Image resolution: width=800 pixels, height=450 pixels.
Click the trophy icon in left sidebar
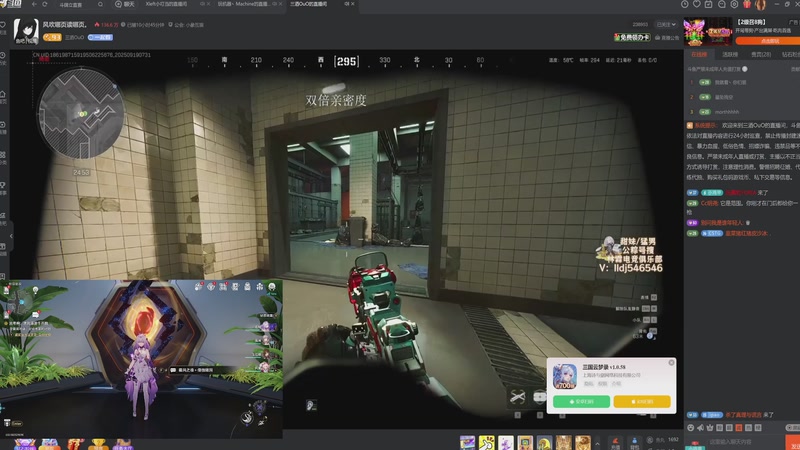tap(3, 185)
